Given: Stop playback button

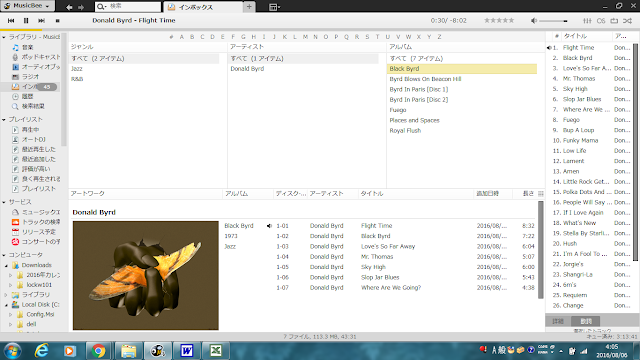Looking at the screenshot, I should (58, 20).
